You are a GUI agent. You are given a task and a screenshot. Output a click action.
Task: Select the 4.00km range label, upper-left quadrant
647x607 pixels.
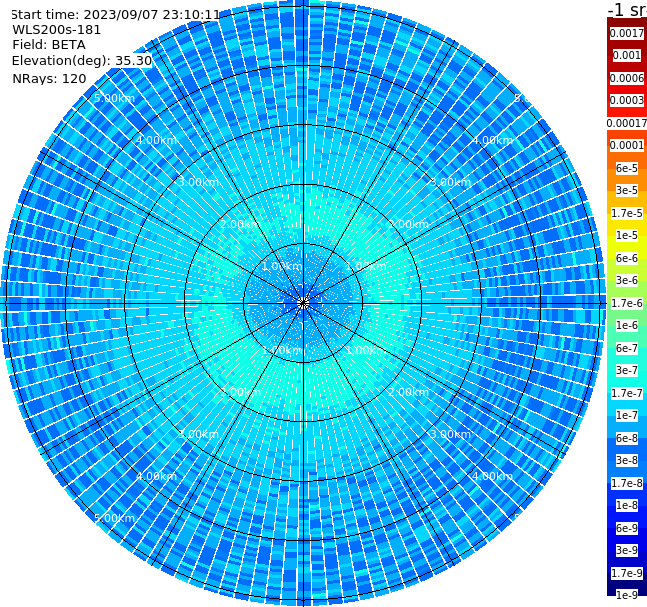[156, 140]
